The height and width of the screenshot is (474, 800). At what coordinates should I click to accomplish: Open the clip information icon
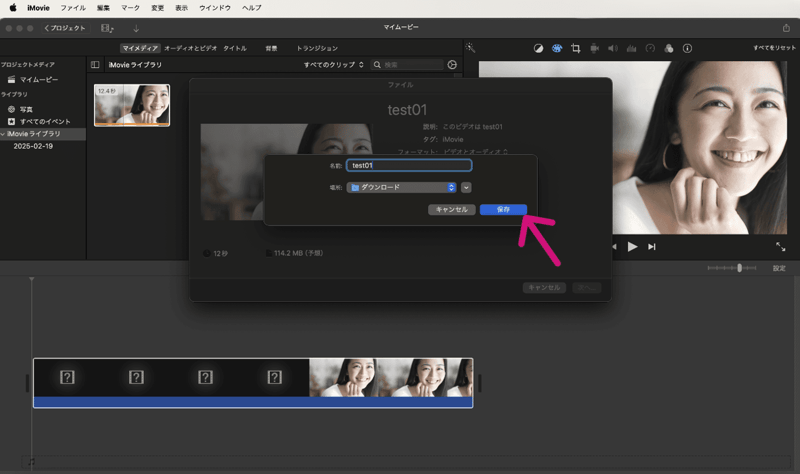pos(687,48)
